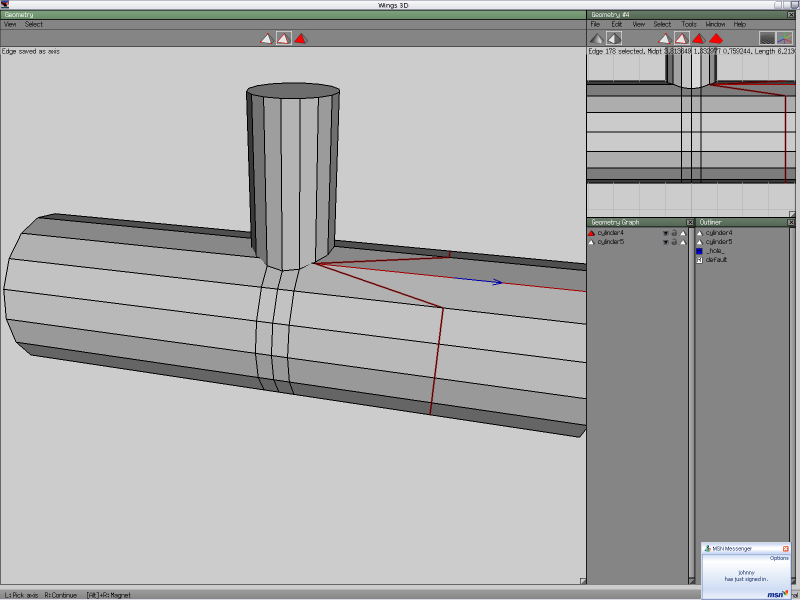Open the Tools menu in Geometry #4
The width and height of the screenshot is (800, 600).
[x=689, y=24]
